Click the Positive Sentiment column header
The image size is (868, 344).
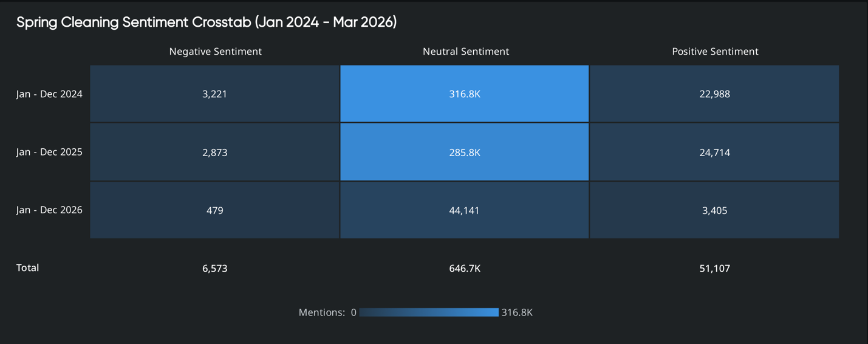click(x=714, y=52)
